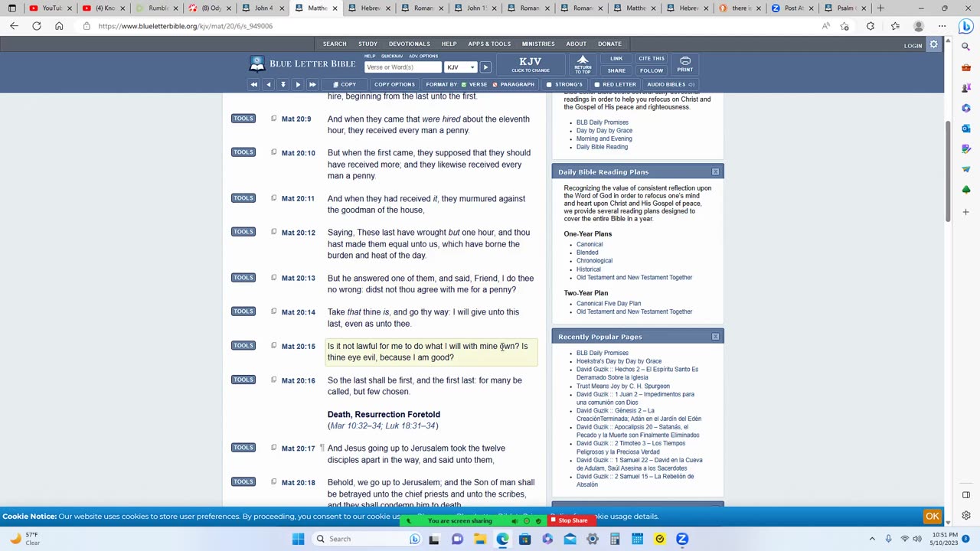The height and width of the screenshot is (551, 980).
Task: Open Zoom app in taskbar
Action: point(682,539)
